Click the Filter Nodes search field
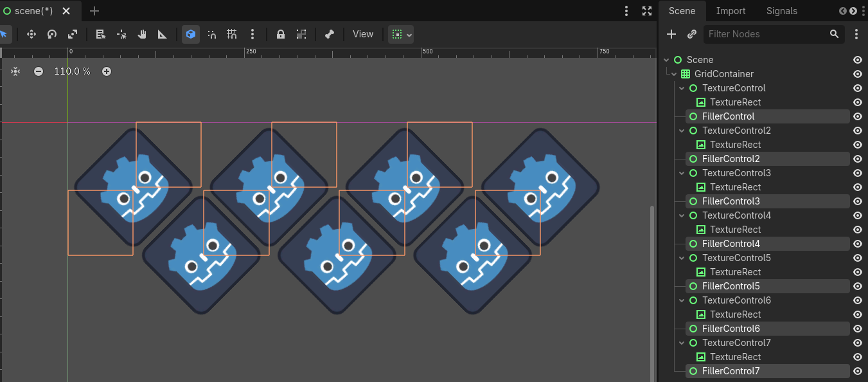The image size is (868, 382). coord(765,34)
